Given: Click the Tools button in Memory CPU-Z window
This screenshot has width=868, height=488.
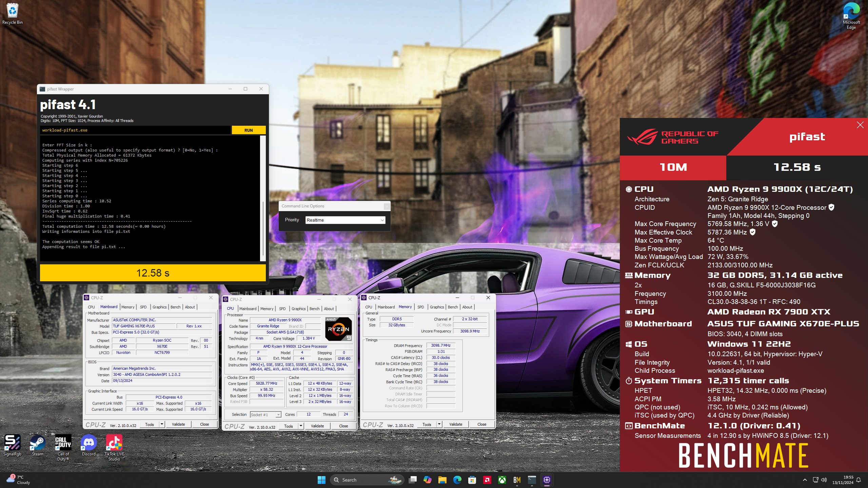Looking at the screenshot, I should 427,424.
